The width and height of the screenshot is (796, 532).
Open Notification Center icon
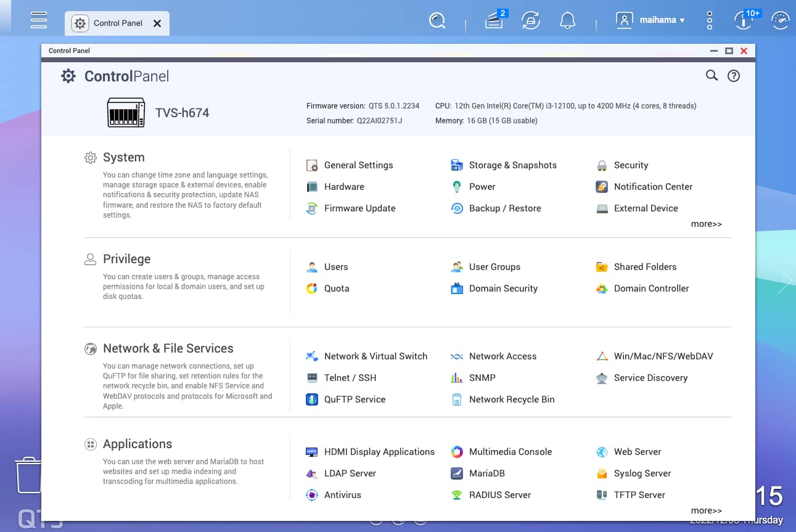[x=602, y=187]
